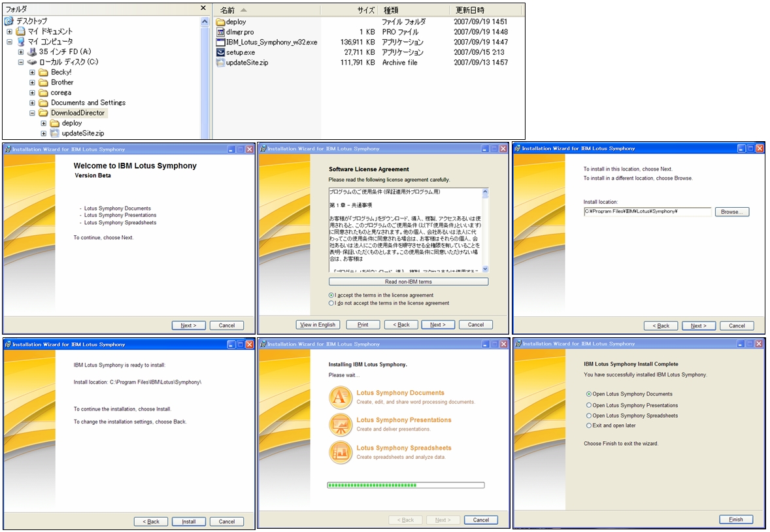Select the updateSite.zip archive icon in the file list

click(220, 63)
